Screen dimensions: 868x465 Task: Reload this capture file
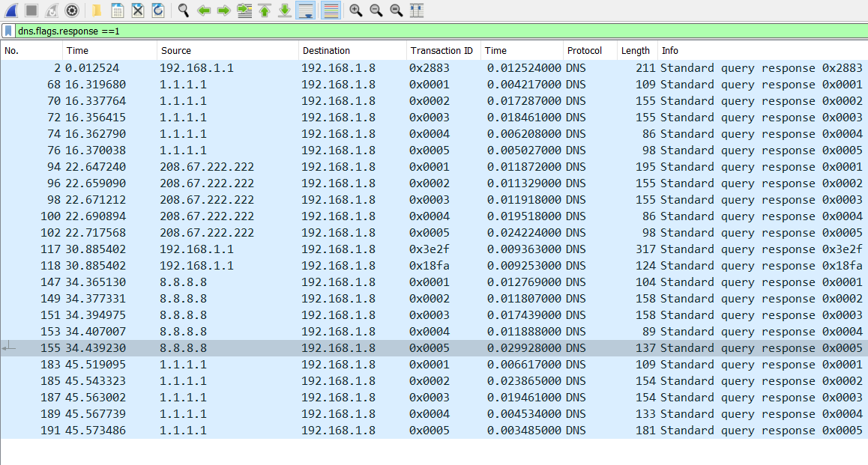(x=157, y=10)
